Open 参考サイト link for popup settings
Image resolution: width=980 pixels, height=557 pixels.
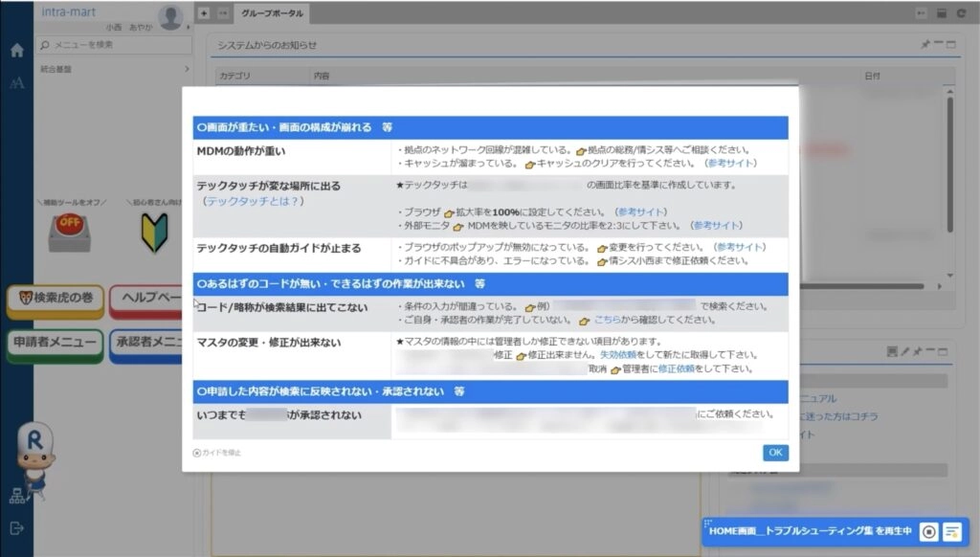point(740,247)
